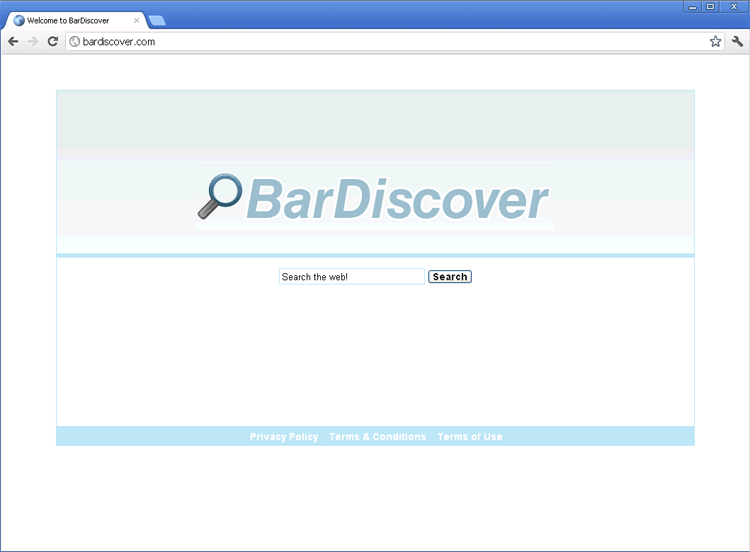Open the Privacy Policy link

(284, 437)
